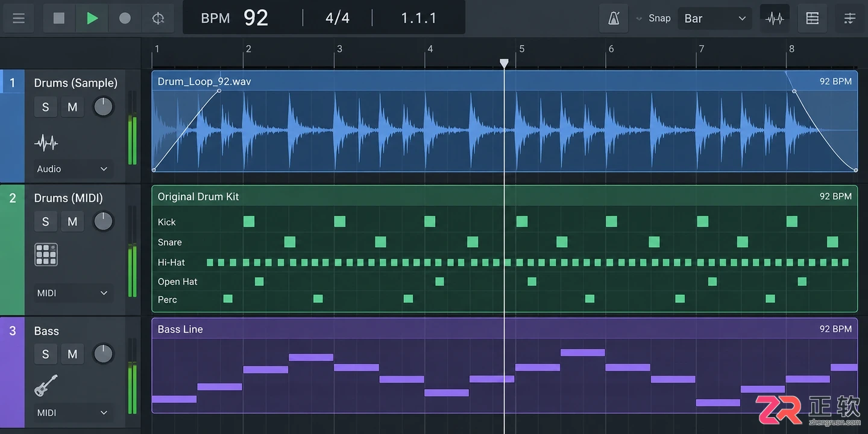This screenshot has width=868, height=434.
Task: Open the MIDI type dropdown on Bass track
Action: (x=72, y=413)
